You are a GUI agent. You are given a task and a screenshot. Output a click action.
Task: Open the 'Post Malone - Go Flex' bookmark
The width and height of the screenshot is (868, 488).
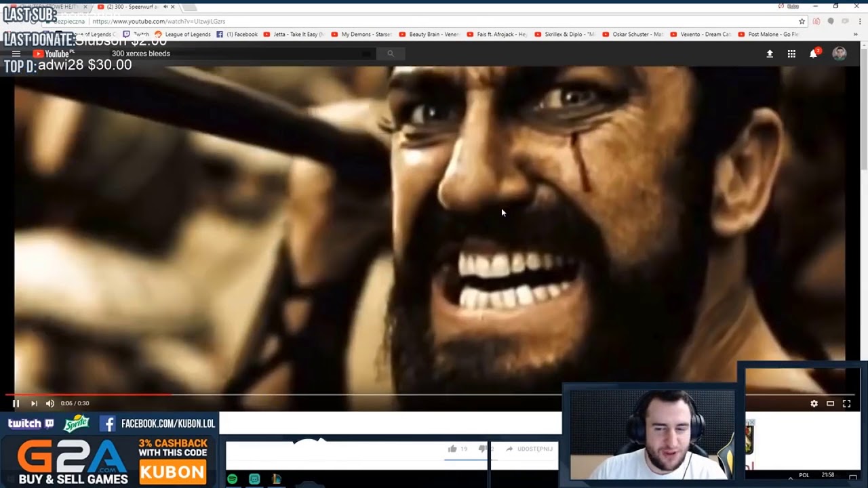768,34
